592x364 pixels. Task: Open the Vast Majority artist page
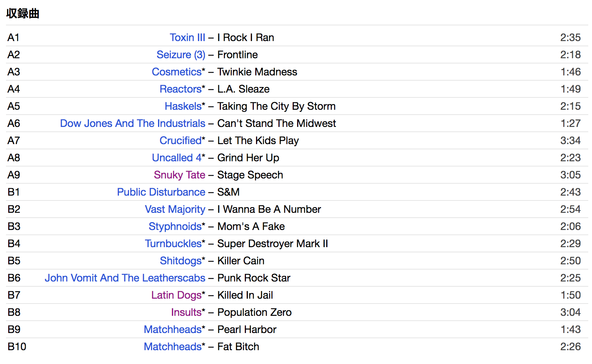click(175, 209)
